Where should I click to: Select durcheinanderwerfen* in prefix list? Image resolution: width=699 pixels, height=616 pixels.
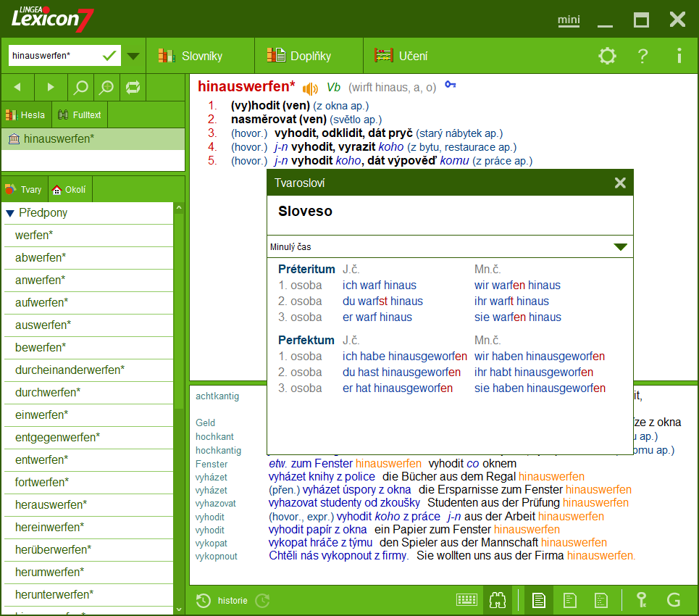coord(88,370)
